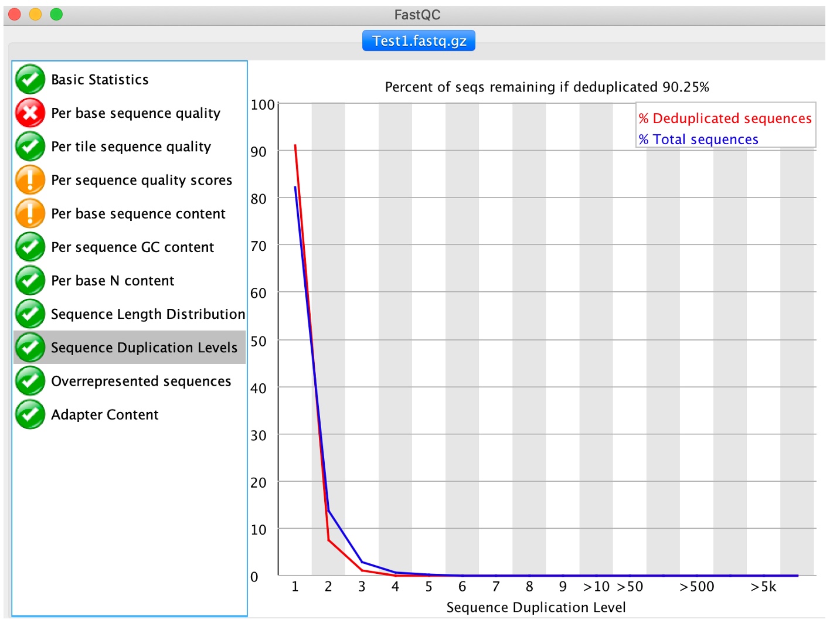Image resolution: width=840 pixels, height=626 pixels.
Task: Click the green check icon for Per sequence GC content
Action: (30, 247)
